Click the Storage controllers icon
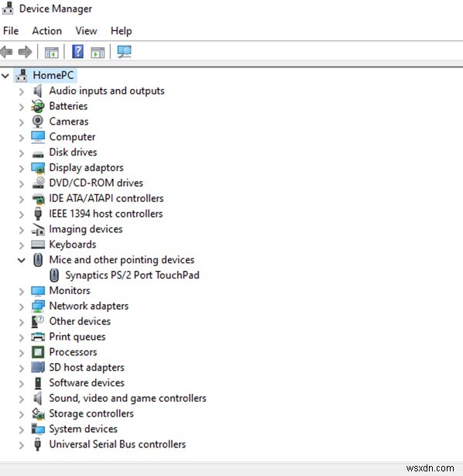The height and width of the screenshot is (476, 463). coord(38,413)
